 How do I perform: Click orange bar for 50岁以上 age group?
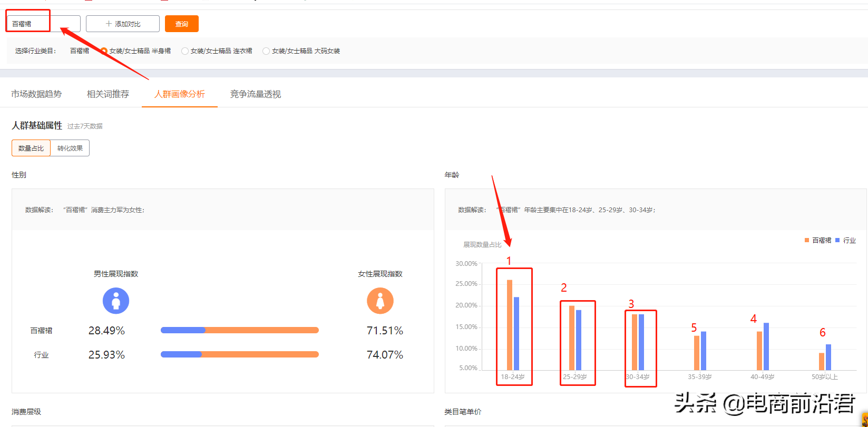(821, 361)
